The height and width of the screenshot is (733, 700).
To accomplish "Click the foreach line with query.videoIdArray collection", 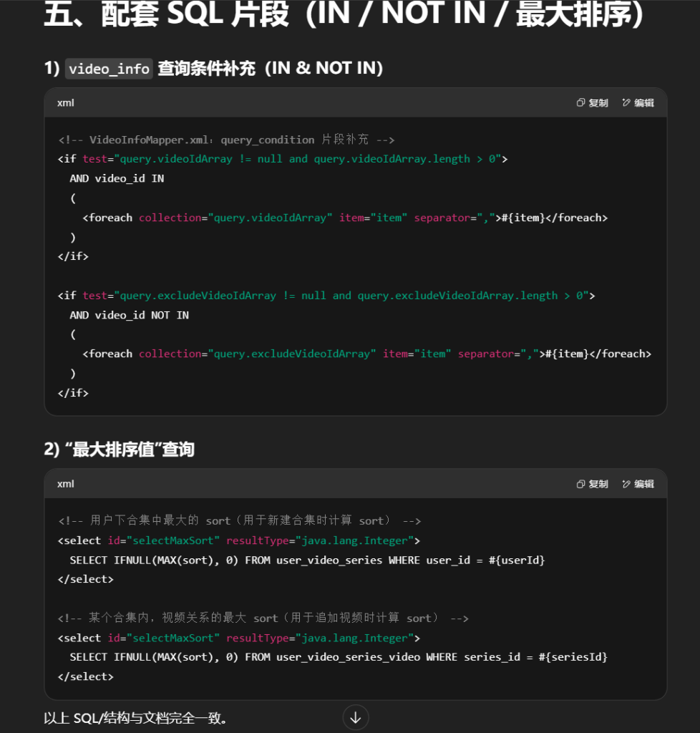I will click(x=344, y=218).
